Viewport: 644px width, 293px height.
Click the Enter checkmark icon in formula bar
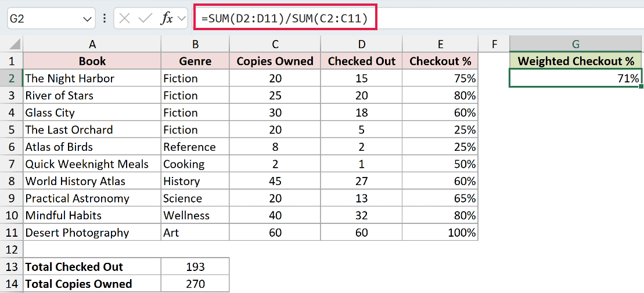click(x=145, y=19)
